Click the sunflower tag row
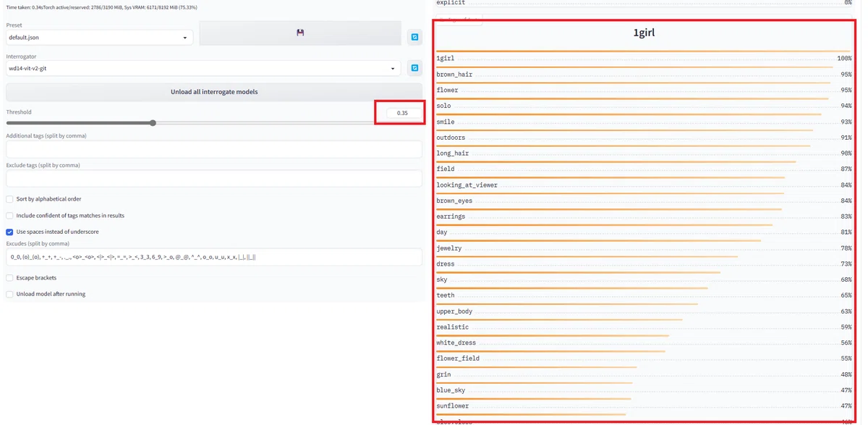 click(644, 406)
